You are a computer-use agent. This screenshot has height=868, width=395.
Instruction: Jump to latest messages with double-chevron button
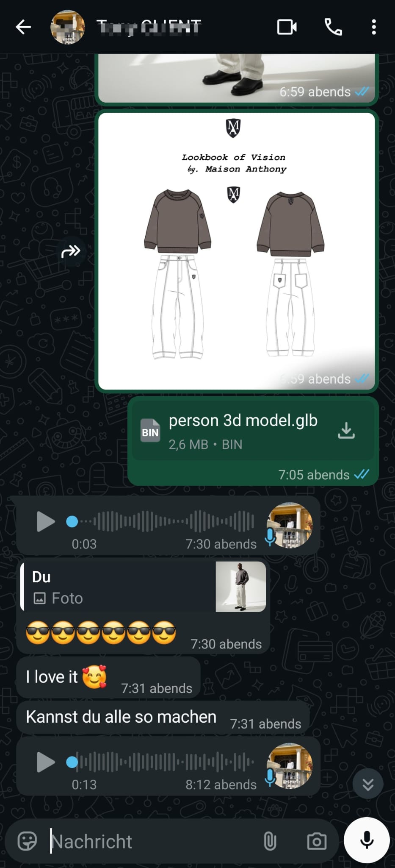(368, 784)
